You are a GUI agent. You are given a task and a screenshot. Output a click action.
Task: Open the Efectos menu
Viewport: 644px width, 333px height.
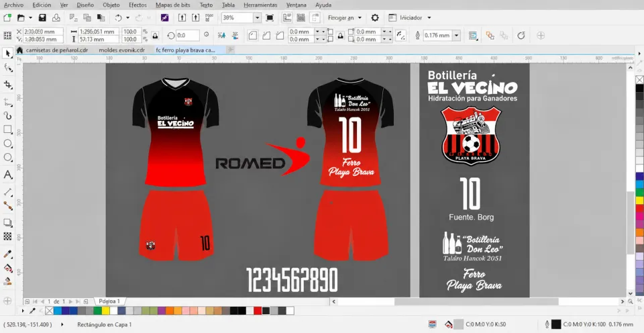[138, 5]
